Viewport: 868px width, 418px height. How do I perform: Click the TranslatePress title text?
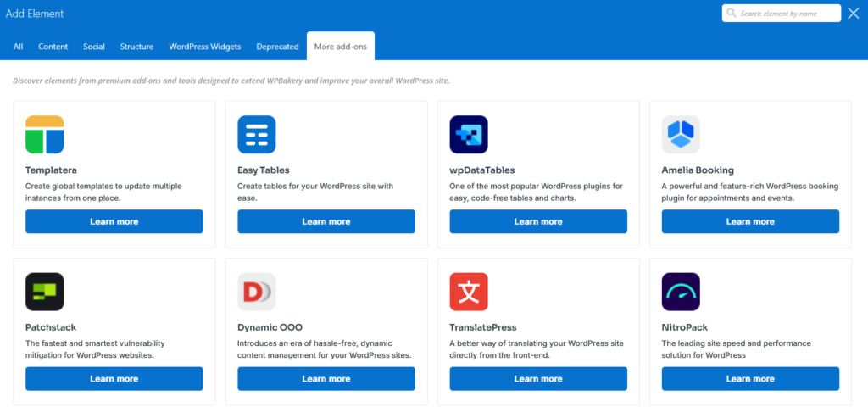(x=482, y=327)
